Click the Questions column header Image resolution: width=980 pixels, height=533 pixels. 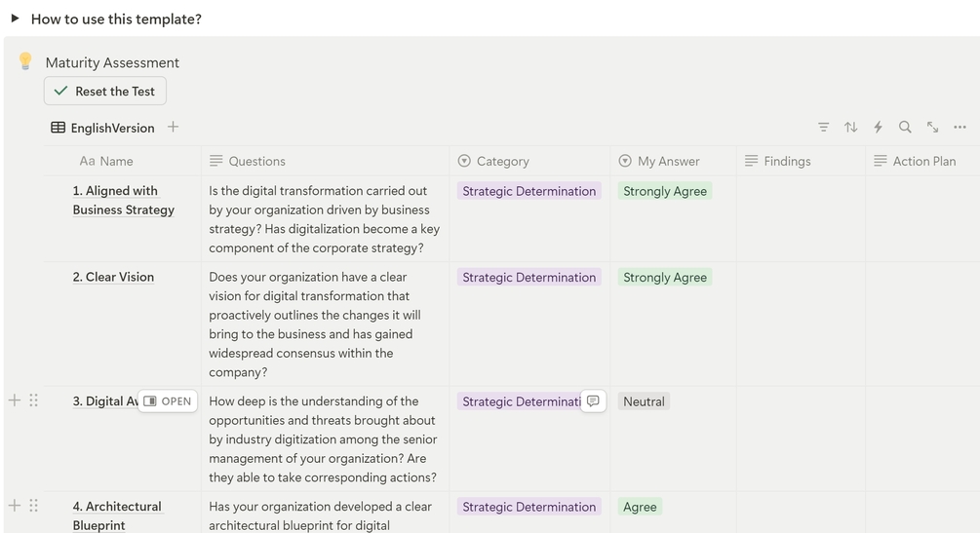[x=256, y=161]
